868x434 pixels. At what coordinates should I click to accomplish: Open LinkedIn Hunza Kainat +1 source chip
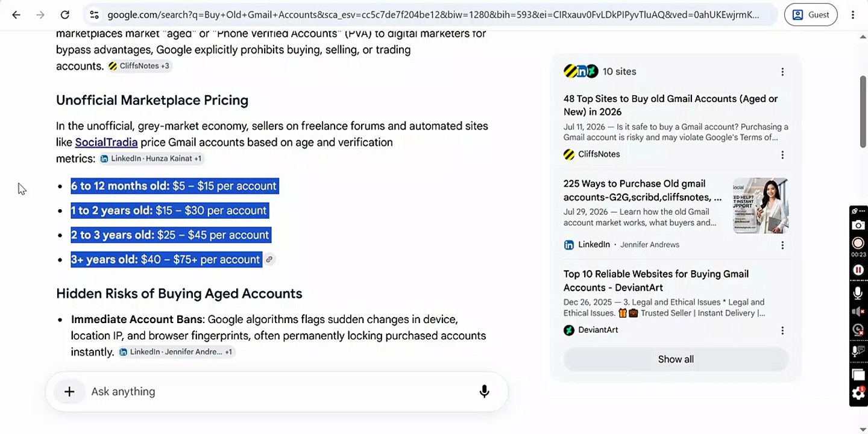151,159
